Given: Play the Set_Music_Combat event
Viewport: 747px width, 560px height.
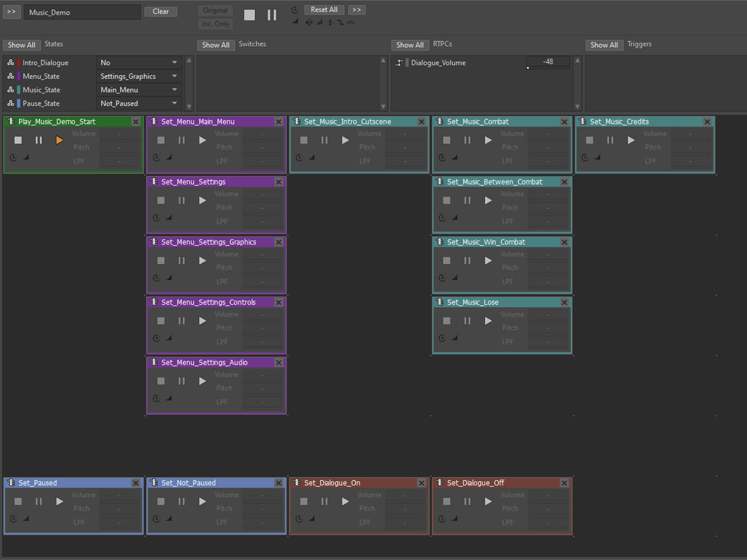Looking at the screenshot, I should click(488, 140).
